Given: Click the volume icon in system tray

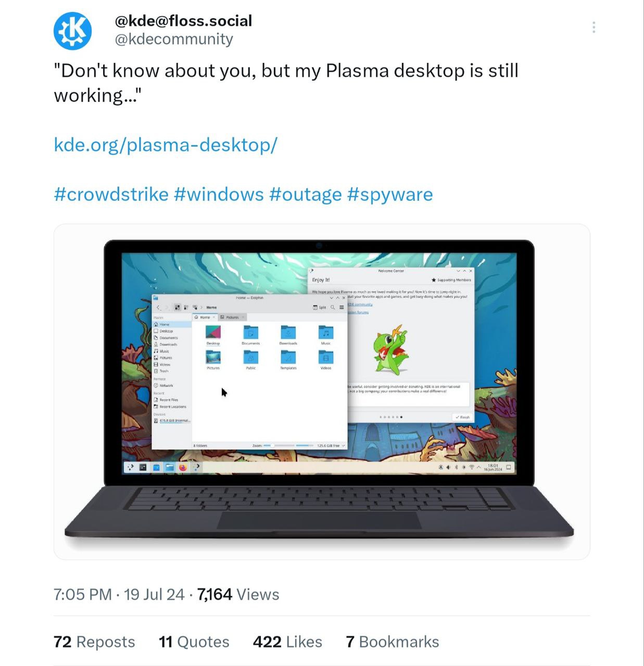Looking at the screenshot, I should pos(448,467).
